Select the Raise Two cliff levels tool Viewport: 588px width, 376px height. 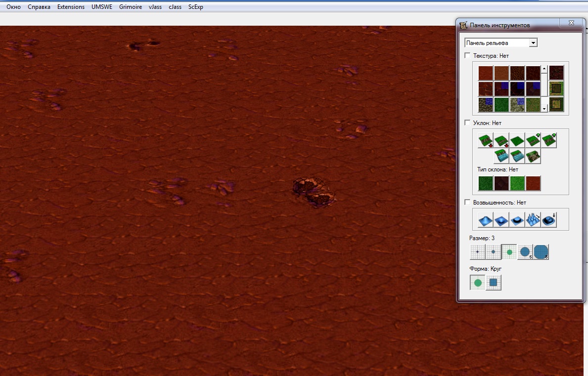pyautogui.click(x=549, y=141)
